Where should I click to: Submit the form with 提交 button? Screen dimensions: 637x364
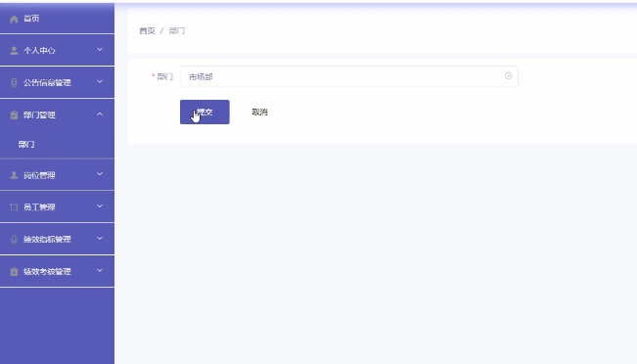205,112
